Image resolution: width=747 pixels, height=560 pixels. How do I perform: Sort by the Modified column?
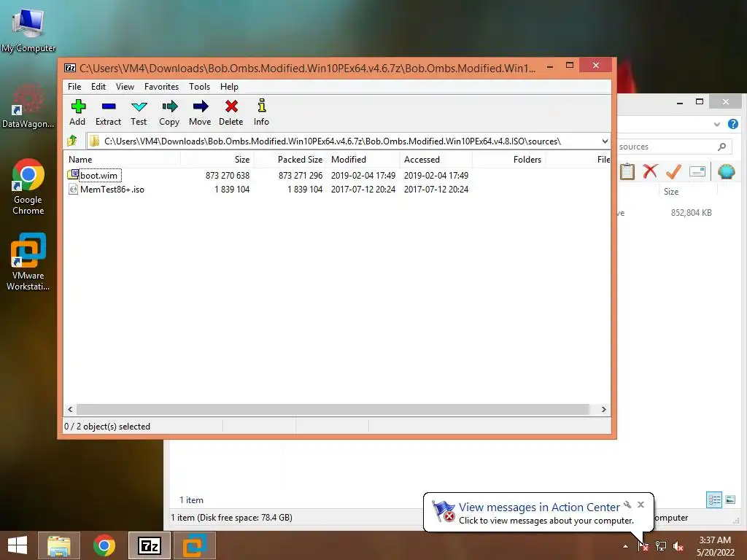point(363,160)
